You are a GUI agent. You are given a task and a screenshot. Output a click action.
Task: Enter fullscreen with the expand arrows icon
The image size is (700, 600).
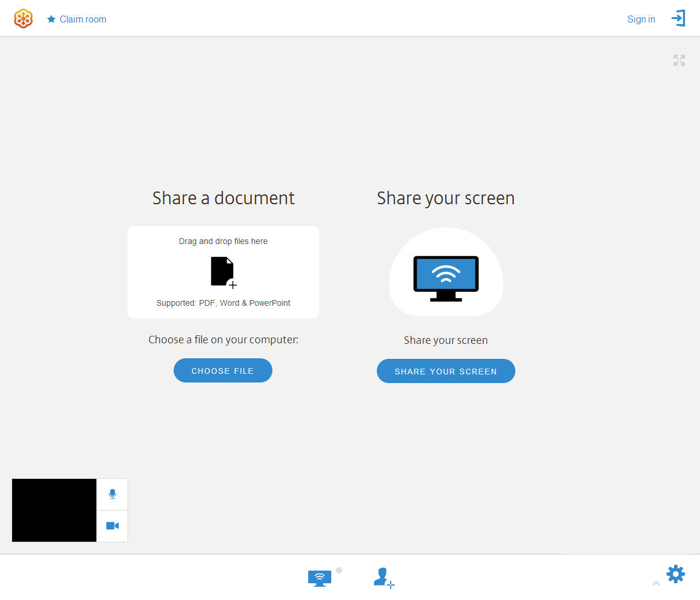(679, 60)
